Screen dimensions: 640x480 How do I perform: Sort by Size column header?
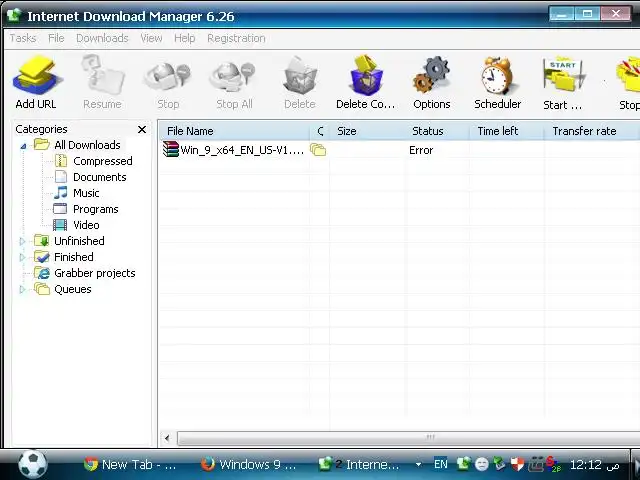[x=367, y=131]
